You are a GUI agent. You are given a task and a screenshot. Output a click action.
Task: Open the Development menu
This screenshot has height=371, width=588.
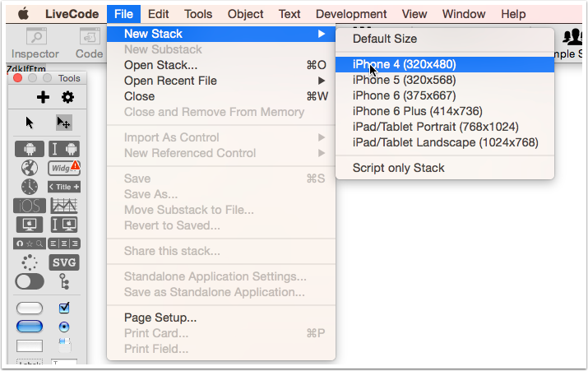pos(351,14)
